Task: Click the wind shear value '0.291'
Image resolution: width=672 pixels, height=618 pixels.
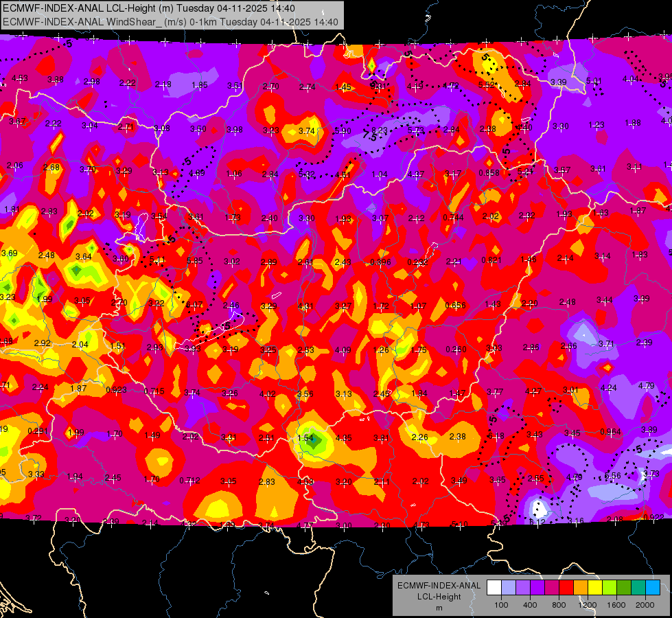Action: [x=38, y=431]
